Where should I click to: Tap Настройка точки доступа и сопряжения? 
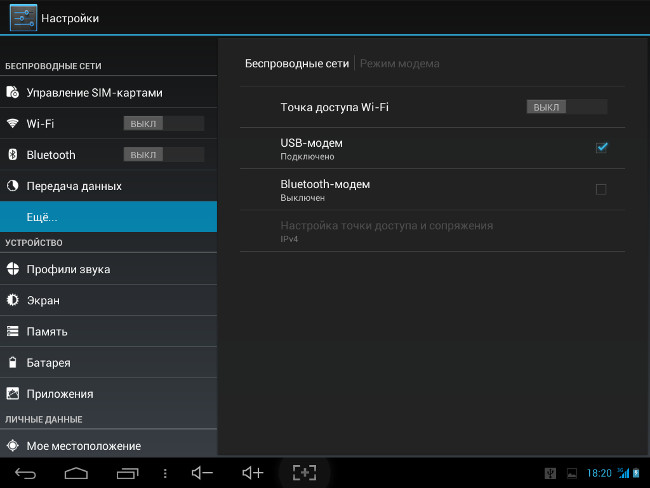(x=432, y=231)
